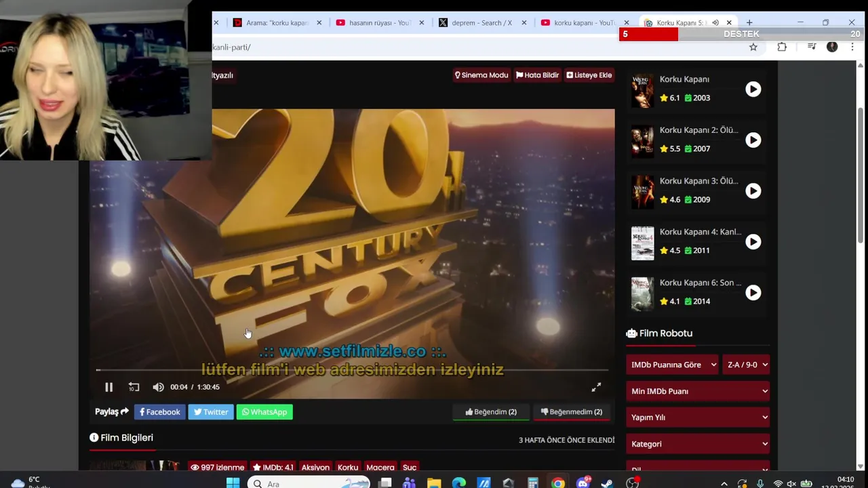
Task: Click the Korku genre tag
Action: click(x=348, y=467)
